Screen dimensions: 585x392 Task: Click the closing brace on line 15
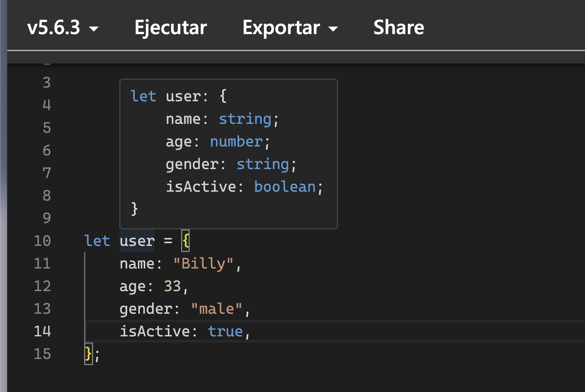tap(88, 354)
